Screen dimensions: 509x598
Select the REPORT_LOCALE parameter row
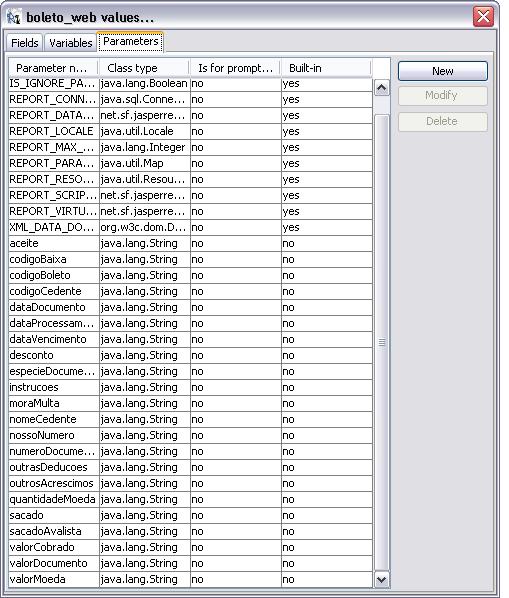click(x=190, y=131)
